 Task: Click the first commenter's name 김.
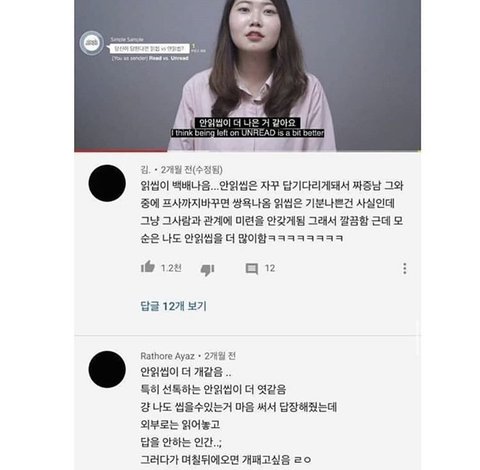click(x=145, y=170)
